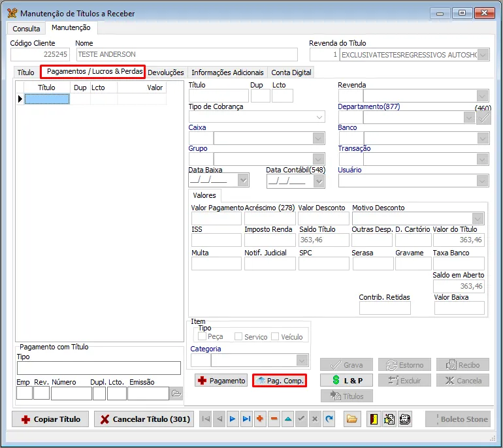Open the Data Contábil date picker
Screen dimensions: 503x448
coord(319,182)
